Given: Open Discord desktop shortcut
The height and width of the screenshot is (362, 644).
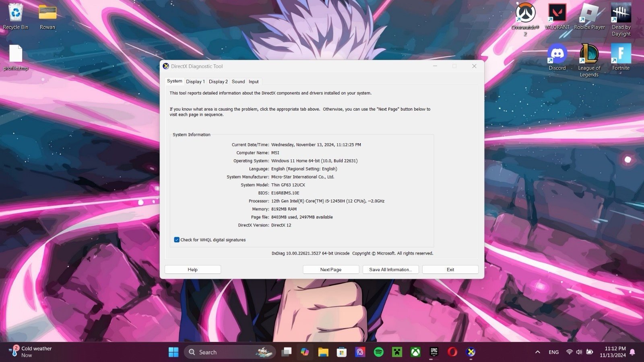Looking at the screenshot, I should [x=557, y=58].
